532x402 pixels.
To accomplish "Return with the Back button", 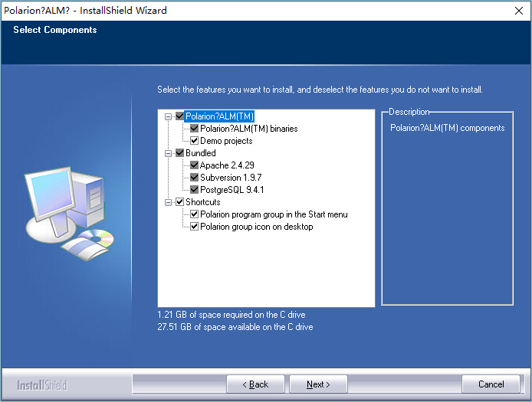I will pos(255,384).
